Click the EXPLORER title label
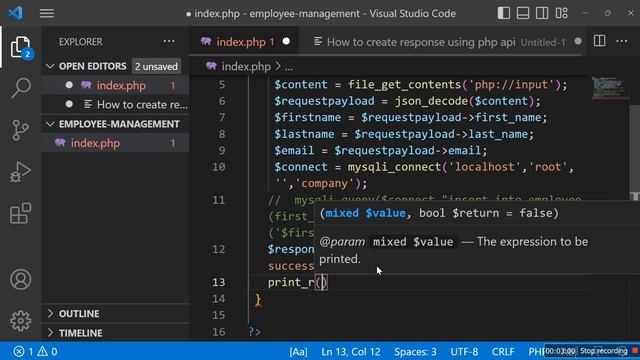The height and width of the screenshot is (360, 640). pos(80,42)
